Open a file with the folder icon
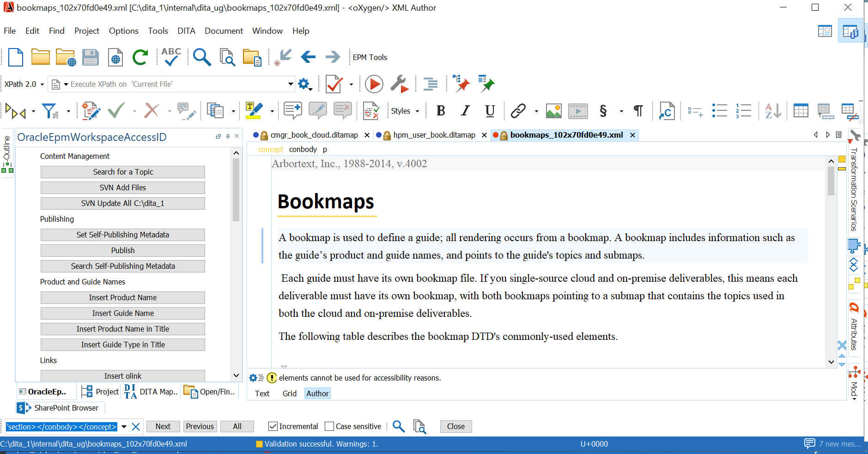This screenshot has height=454, width=868. [41, 57]
